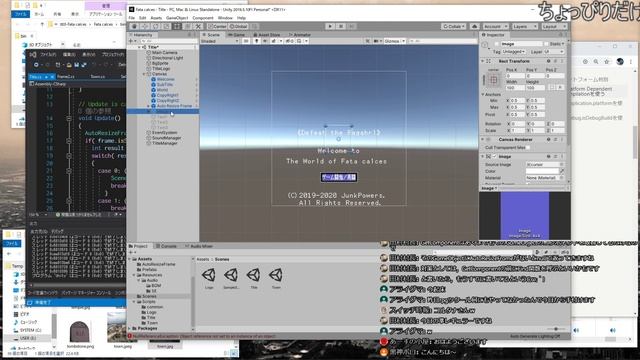
Task: Switch to the Console tab
Action: coord(166,246)
